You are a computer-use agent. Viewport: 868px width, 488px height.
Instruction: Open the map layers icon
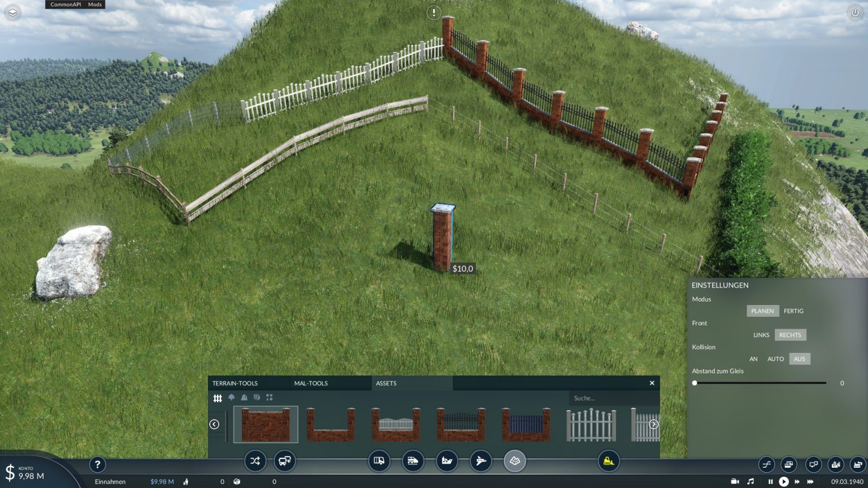[12, 12]
